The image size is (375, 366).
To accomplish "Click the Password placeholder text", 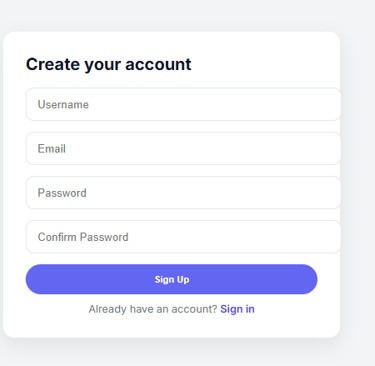I will (x=62, y=193).
